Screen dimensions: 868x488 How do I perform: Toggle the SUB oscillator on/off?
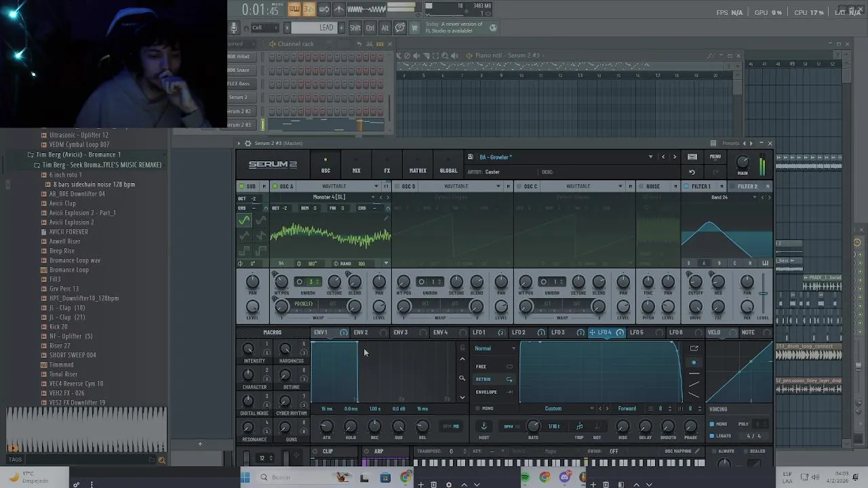pos(241,186)
